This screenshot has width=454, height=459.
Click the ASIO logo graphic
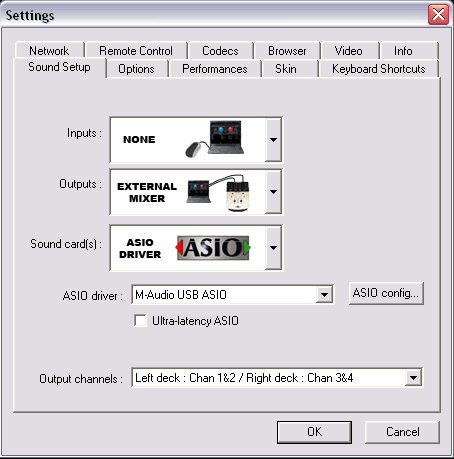(x=213, y=248)
